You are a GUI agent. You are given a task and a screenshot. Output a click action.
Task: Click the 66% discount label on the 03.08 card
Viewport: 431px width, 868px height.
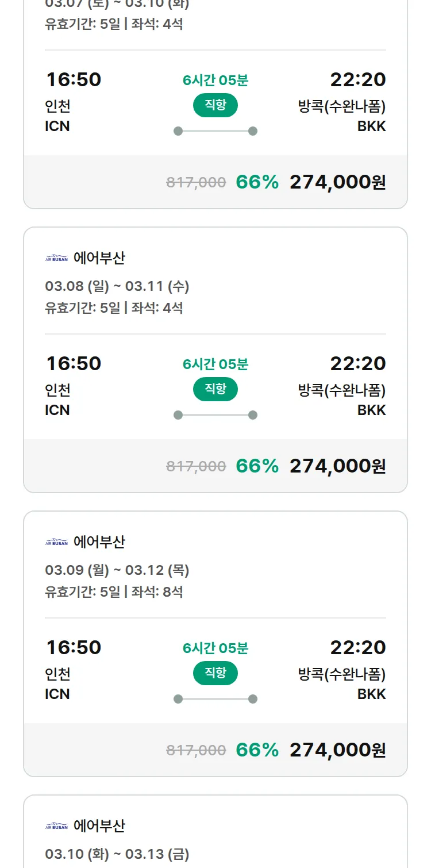(257, 466)
